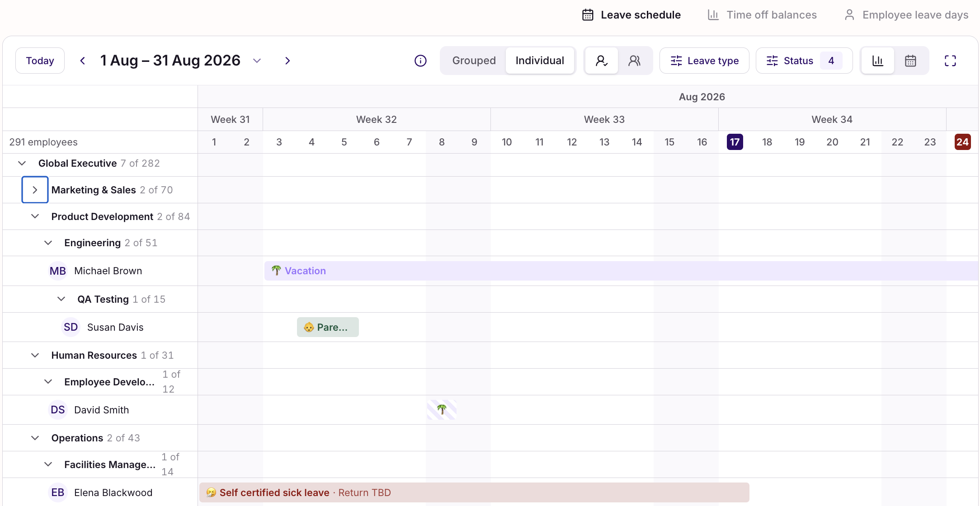Collapse the Employee Development group
This screenshot has height=506, width=980.
(48, 382)
